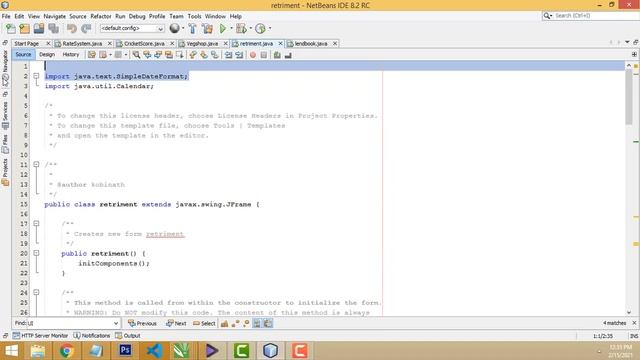Viewport: 640px width, 360px height.
Task: Click the Redo icon in main toolbar
Action: click(x=86, y=29)
